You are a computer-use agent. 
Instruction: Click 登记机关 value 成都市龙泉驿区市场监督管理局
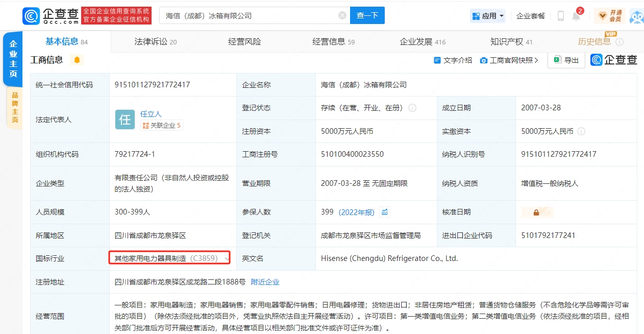click(x=370, y=235)
